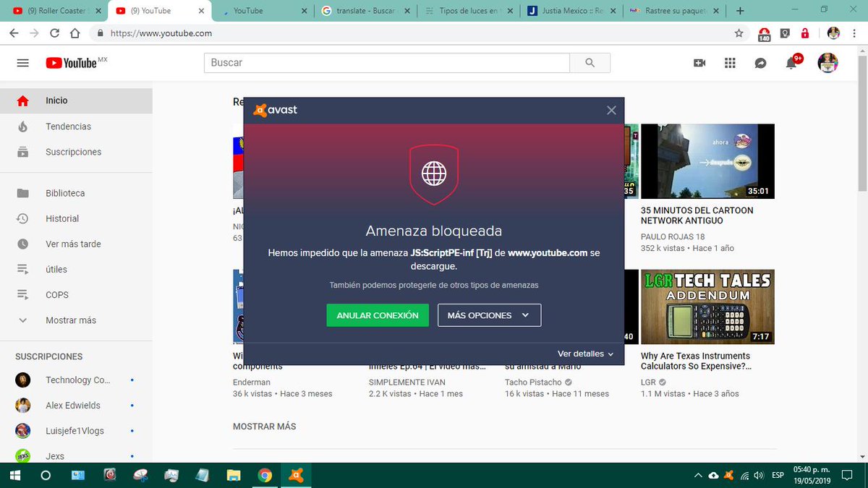Open Historial in the sidebar

[76, 218]
